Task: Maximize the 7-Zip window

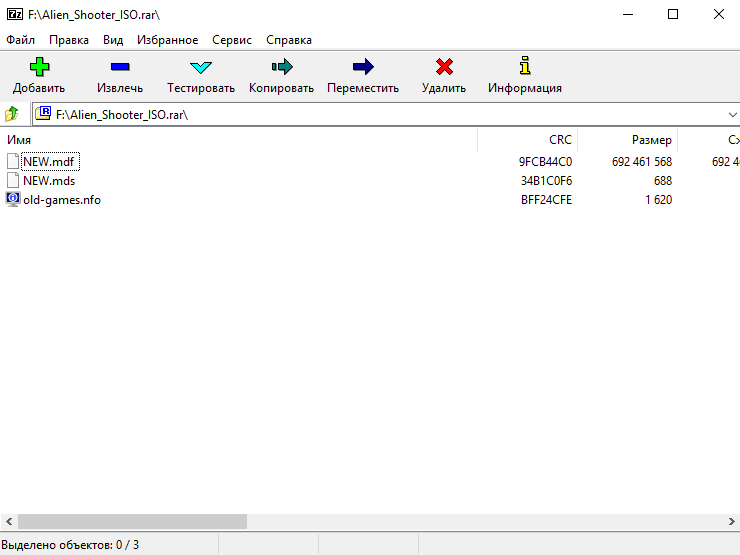Action: [x=673, y=14]
